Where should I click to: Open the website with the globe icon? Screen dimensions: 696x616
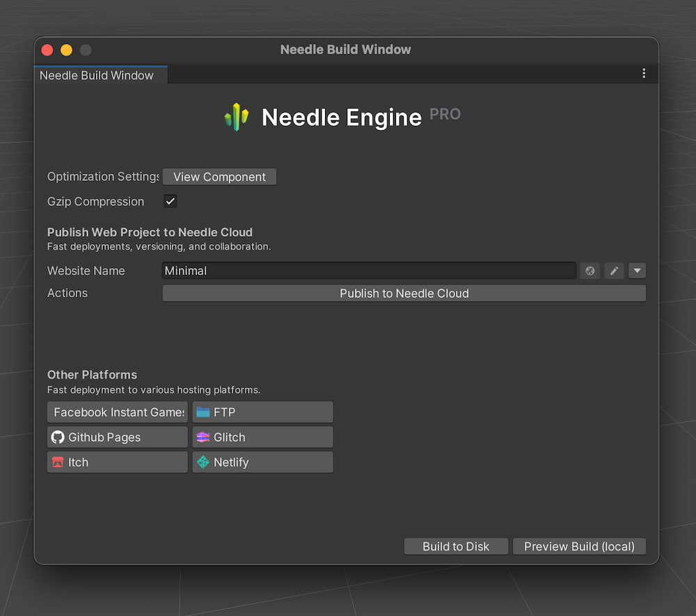pos(590,271)
